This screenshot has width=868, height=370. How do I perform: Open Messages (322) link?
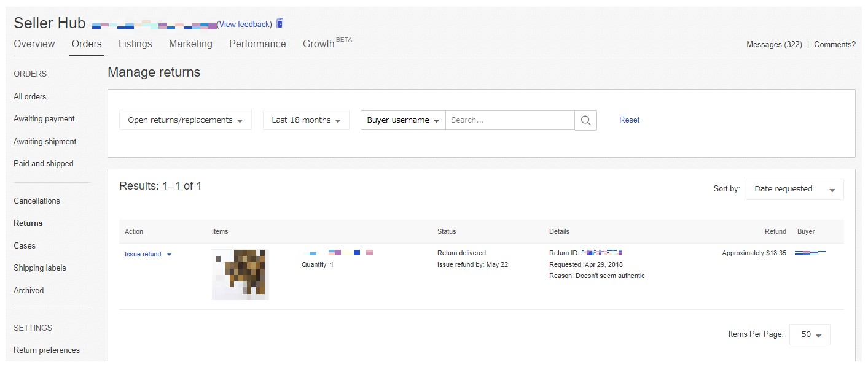[774, 44]
